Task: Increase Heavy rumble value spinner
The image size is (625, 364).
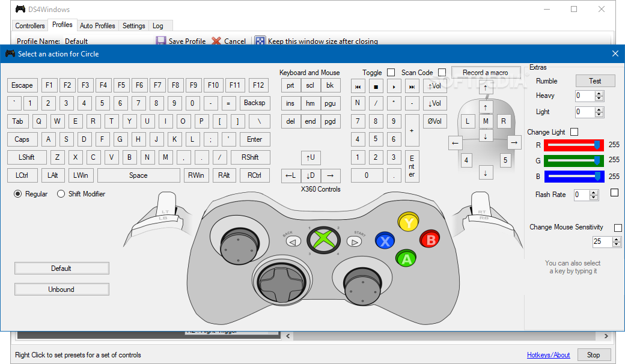Action: [599, 94]
